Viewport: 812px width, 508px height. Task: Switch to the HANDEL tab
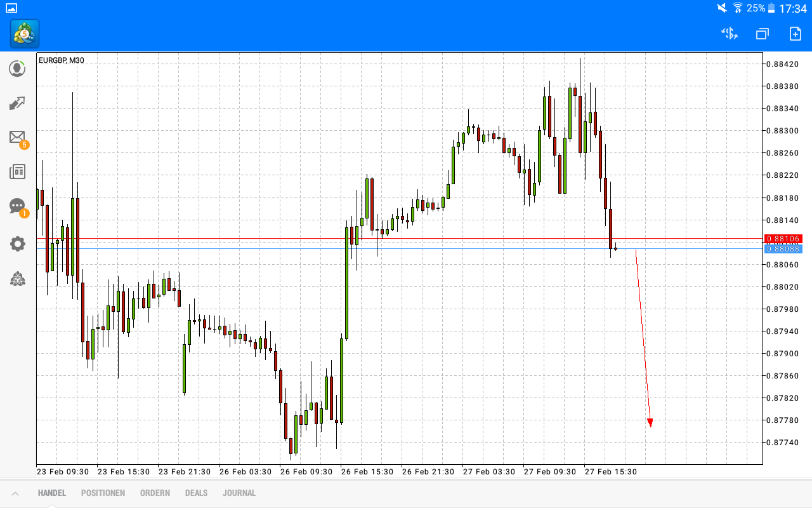click(x=51, y=493)
